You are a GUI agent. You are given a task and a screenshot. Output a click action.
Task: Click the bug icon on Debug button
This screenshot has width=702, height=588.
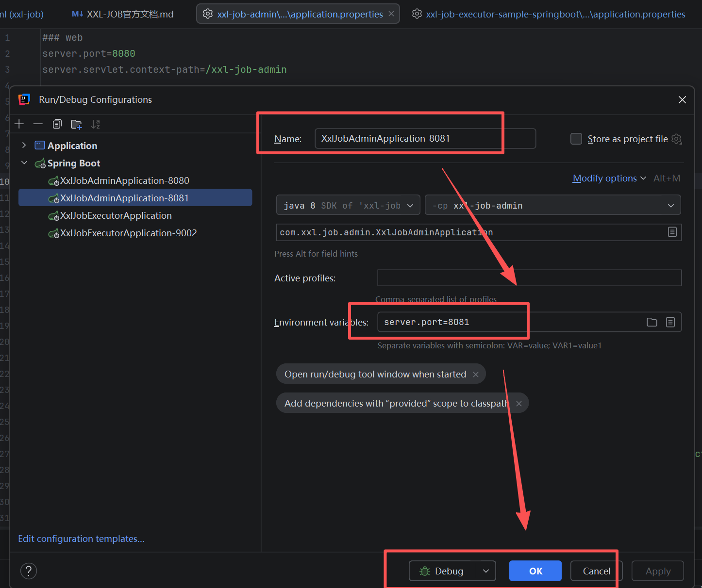point(425,571)
